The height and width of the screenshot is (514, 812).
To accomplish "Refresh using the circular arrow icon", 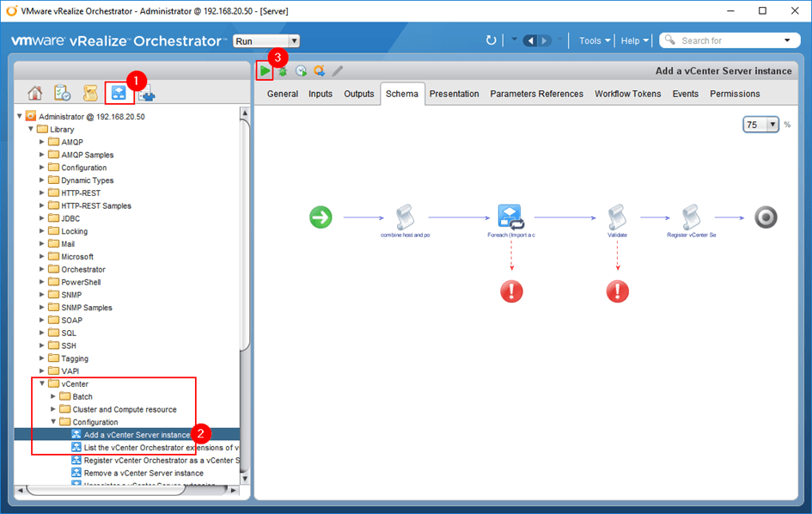I will pyautogui.click(x=491, y=40).
